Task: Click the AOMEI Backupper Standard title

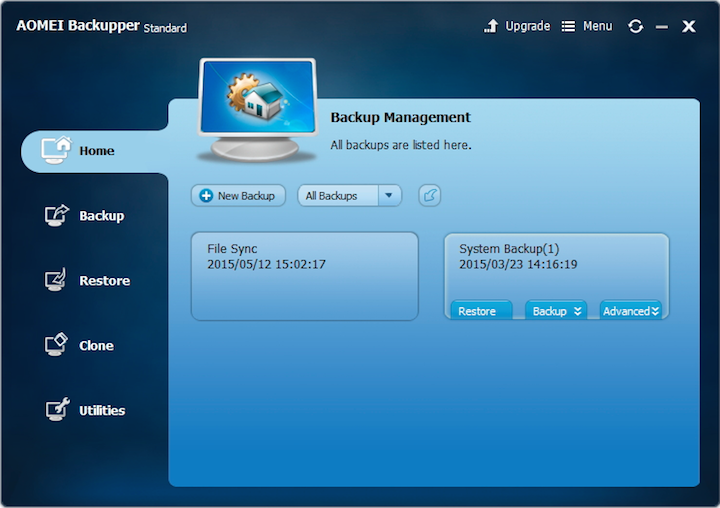Action: pyautogui.click(x=101, y=26)
